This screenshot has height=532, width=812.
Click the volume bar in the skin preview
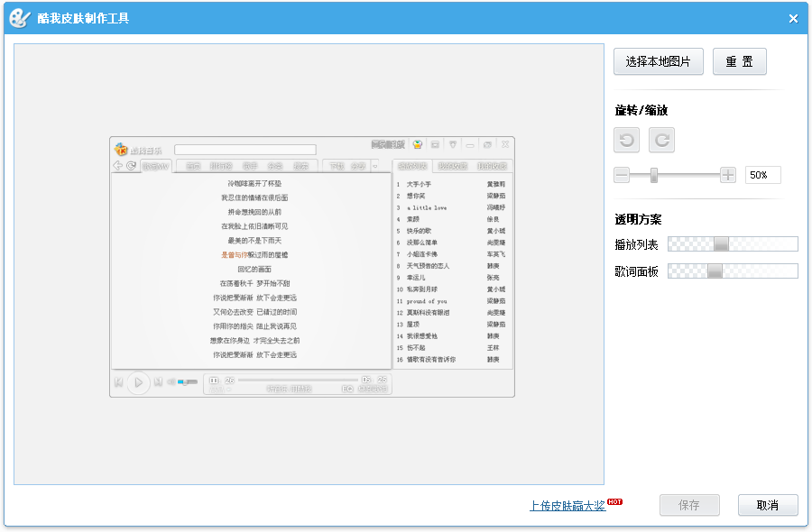pyautogui.click(x=188, y=382)
